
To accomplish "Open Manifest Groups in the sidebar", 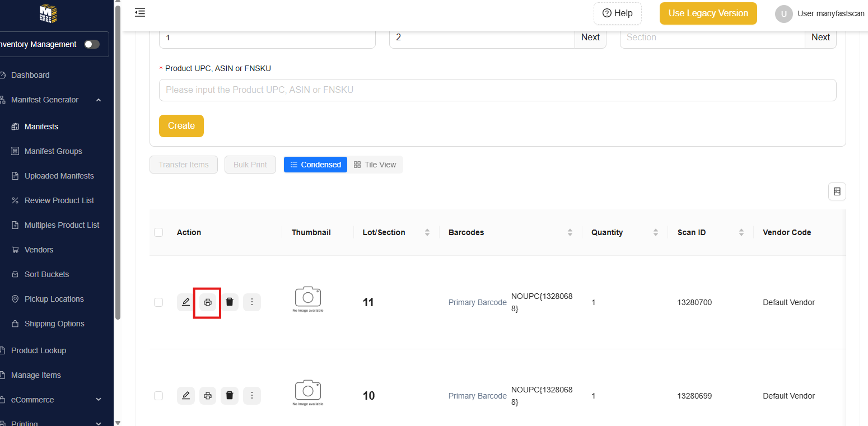I will pyautogui.click(x=53, y=151).
